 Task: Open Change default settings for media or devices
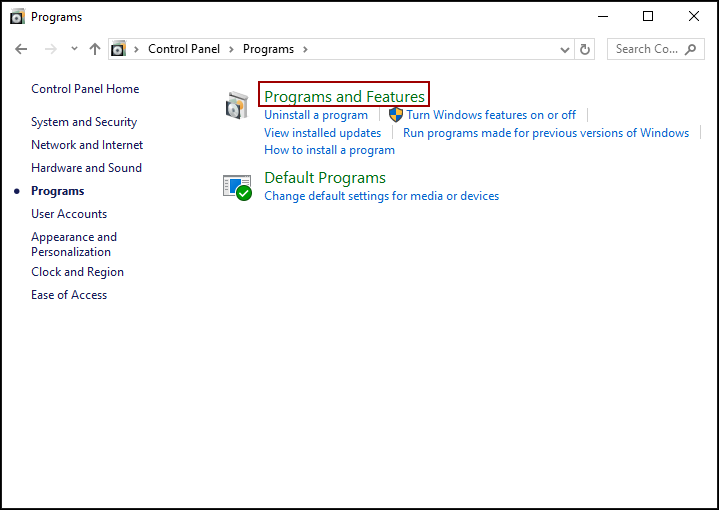[x=382, y=196]
